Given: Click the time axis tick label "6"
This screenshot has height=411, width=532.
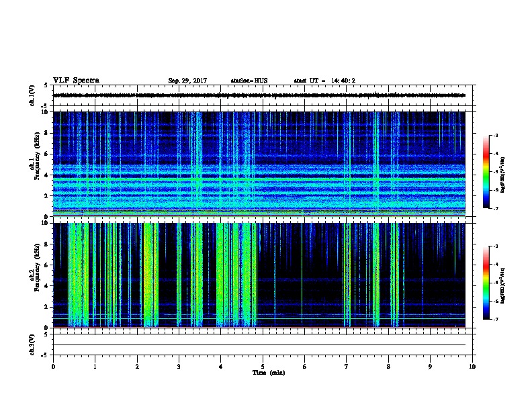Looking at the screenshot, I should (x=304, y=367).
